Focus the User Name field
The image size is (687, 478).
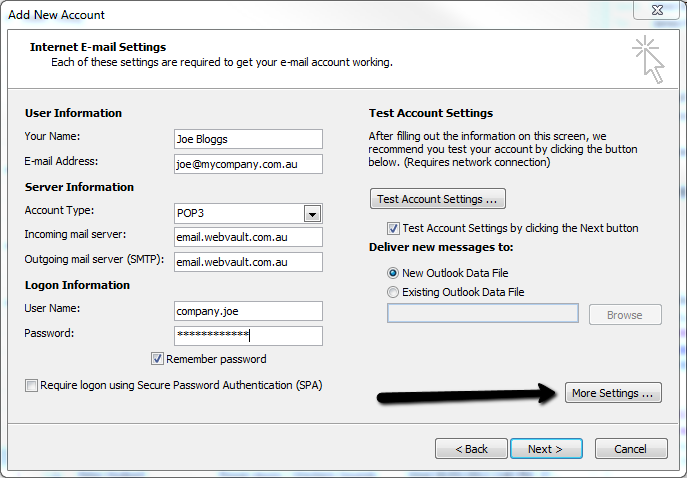click(248, 311)
